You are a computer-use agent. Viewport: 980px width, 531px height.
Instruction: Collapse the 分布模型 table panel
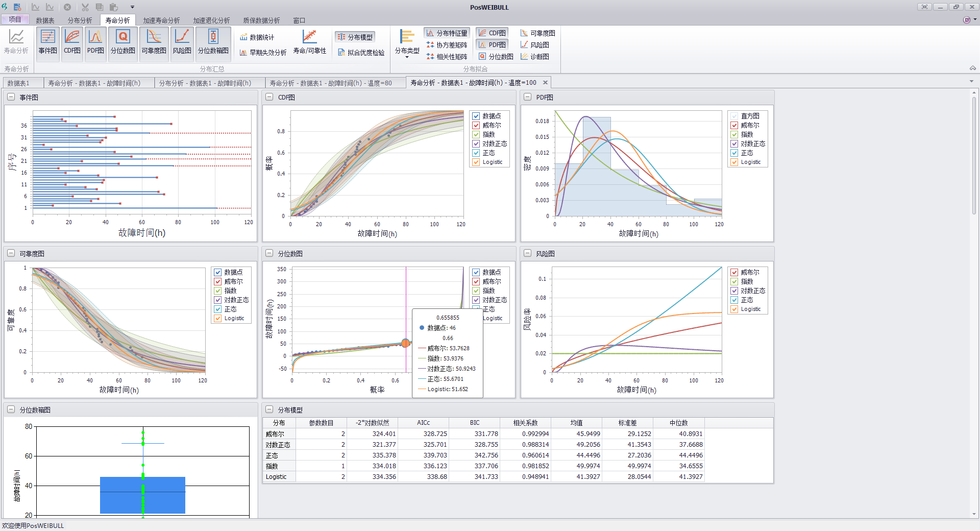269,409
